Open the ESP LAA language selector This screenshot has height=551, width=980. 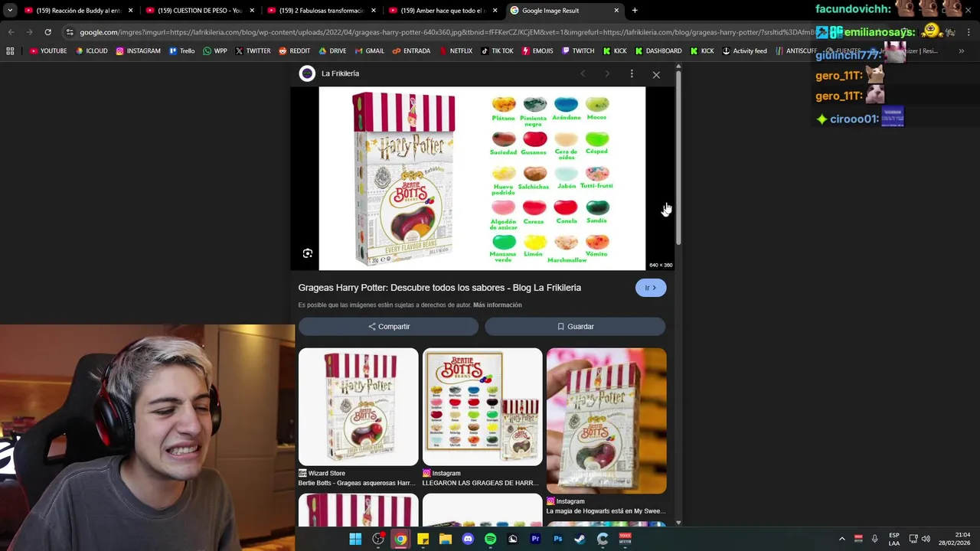tap(894, 539)
